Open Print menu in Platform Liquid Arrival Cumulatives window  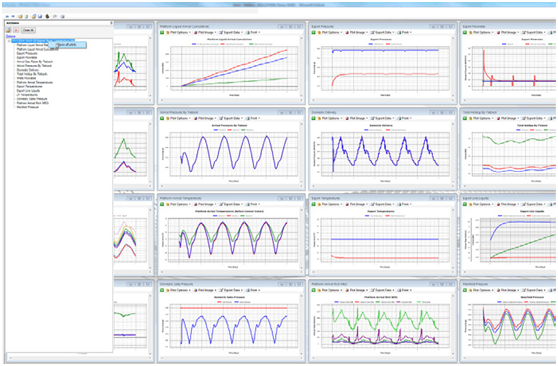point(254,32)
